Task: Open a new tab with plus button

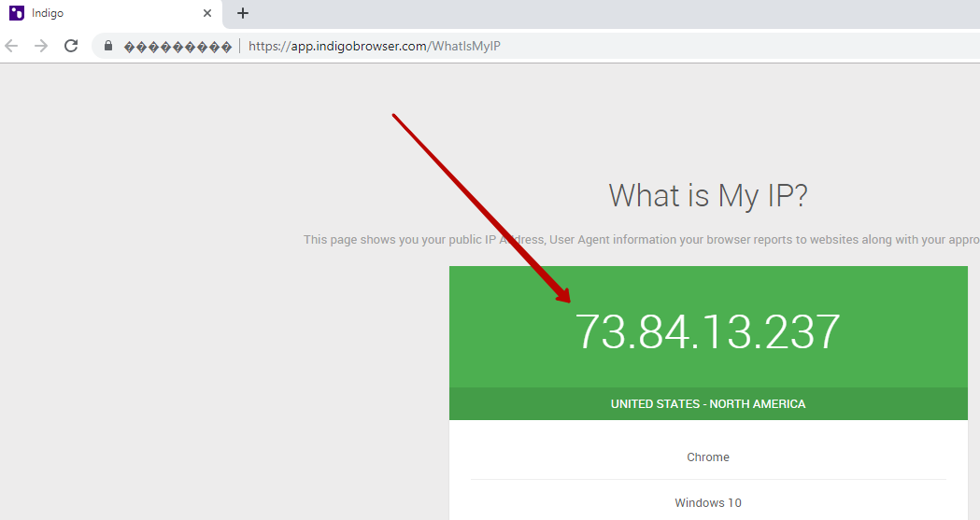Action: (243, 13)
